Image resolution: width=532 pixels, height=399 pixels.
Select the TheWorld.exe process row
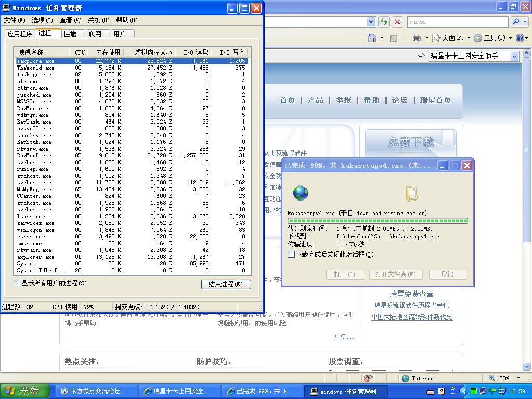pos(132,68)
